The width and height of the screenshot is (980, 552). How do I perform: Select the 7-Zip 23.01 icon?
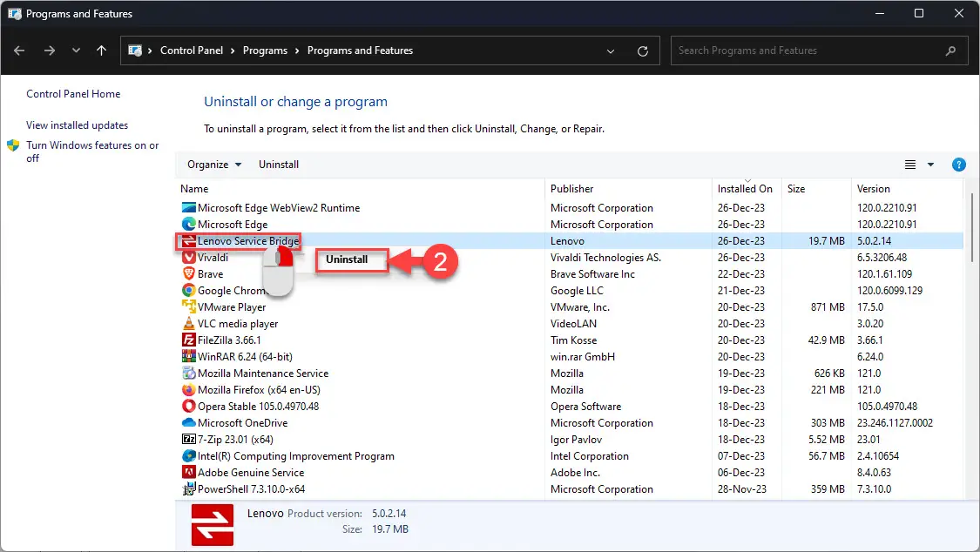tap(188, 439)
